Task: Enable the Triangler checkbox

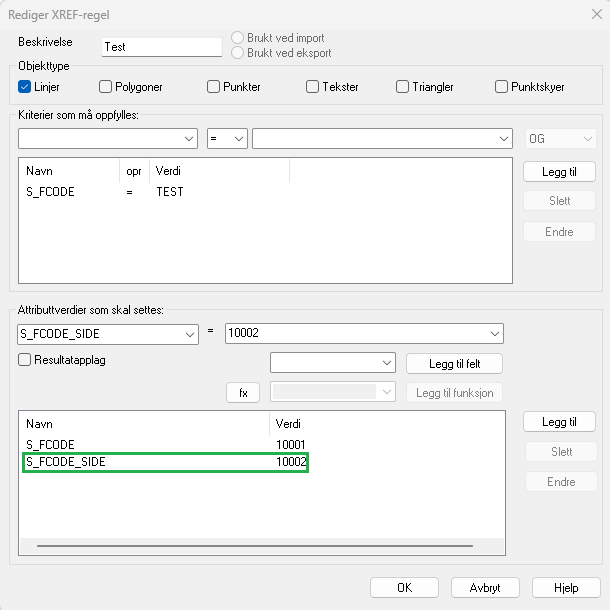Action: 402,87
